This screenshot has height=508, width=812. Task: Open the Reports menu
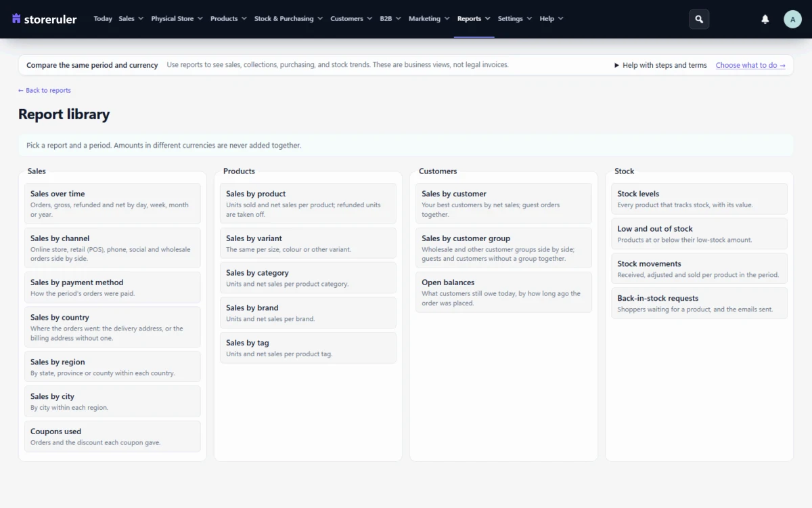click(474, 19)
